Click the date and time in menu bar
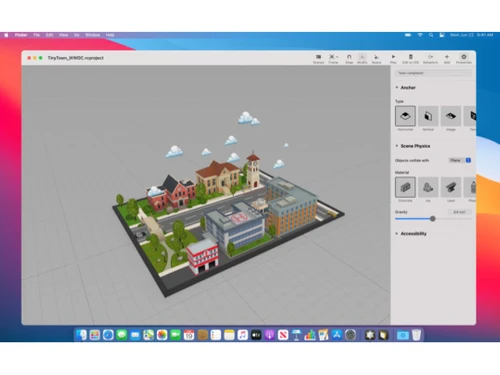This screenshot has width=500, height=375. (472, 35)
